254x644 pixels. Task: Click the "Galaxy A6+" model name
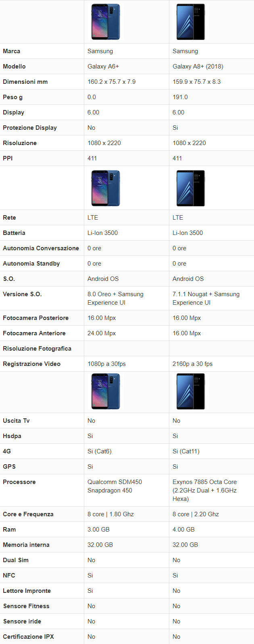(x=103, y=66)
